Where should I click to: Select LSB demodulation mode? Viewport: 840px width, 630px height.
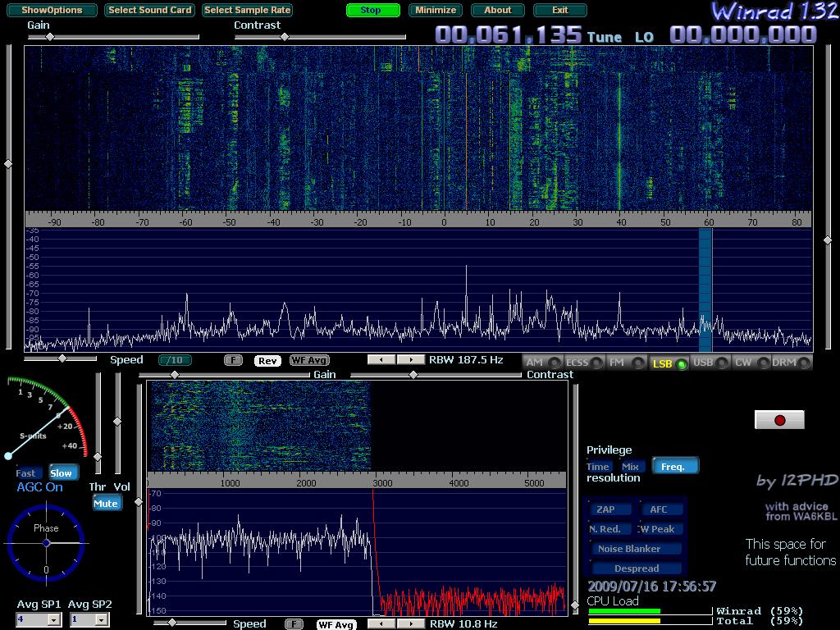(x=669, y=363)
